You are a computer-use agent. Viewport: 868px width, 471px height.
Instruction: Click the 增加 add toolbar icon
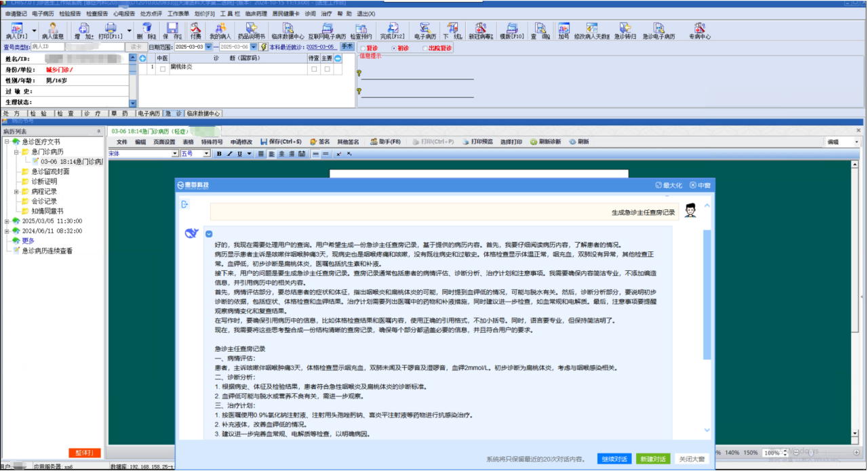(x=84, y=30)
